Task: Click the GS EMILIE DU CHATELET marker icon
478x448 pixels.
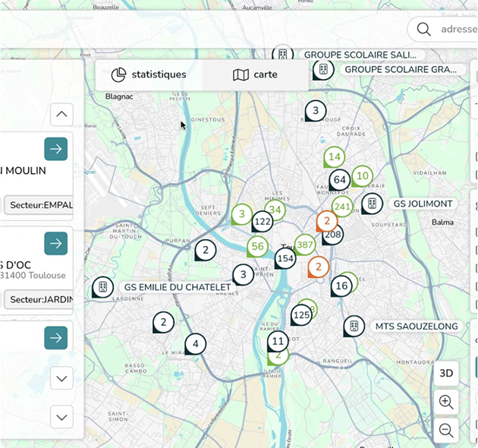Action: click(x=102, y=287)
